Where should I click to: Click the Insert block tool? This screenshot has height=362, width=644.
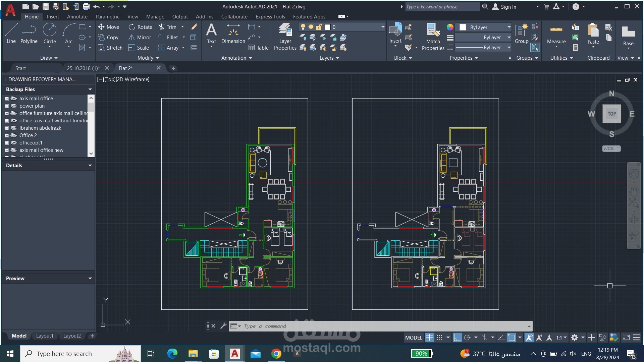395,34
